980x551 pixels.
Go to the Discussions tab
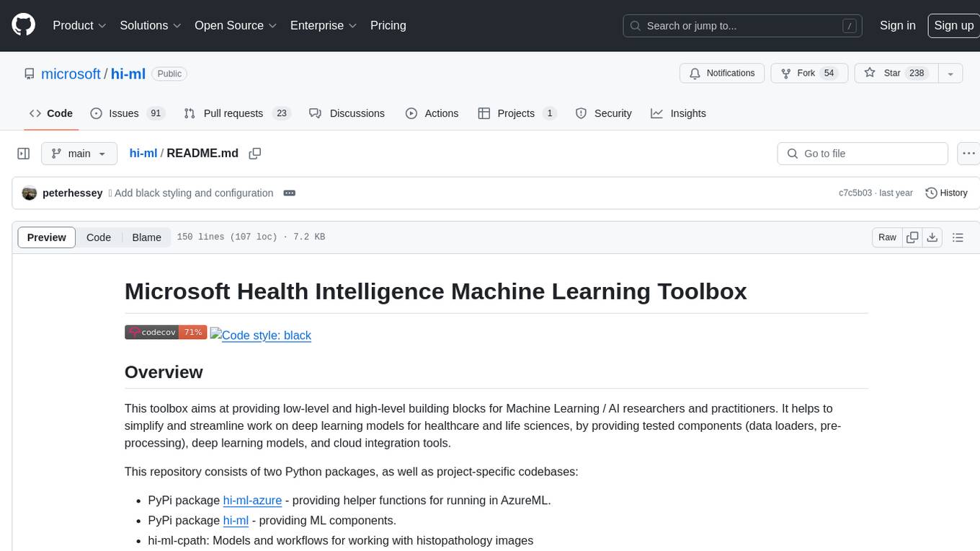point(347,113)
